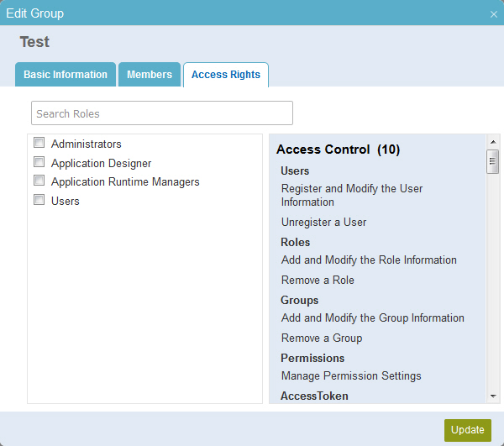Tick the Application Runtime Managers checkbox
Screen dimensions: 504x446
click(39, 181)
